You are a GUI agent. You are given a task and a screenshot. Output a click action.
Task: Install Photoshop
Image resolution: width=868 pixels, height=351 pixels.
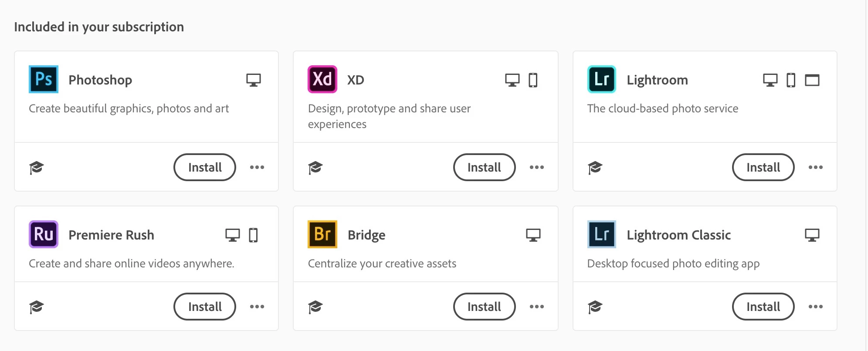tap(205, 167)
